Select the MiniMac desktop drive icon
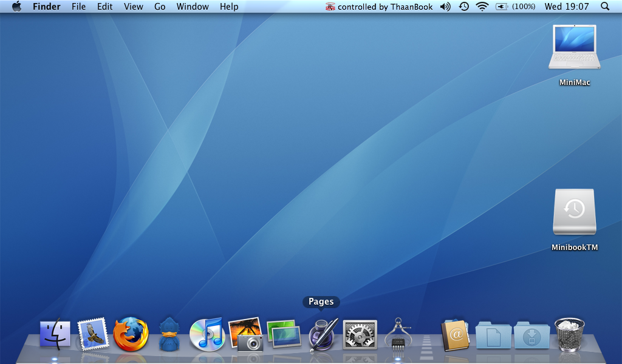622x364 pixels. tap(575, 47)
